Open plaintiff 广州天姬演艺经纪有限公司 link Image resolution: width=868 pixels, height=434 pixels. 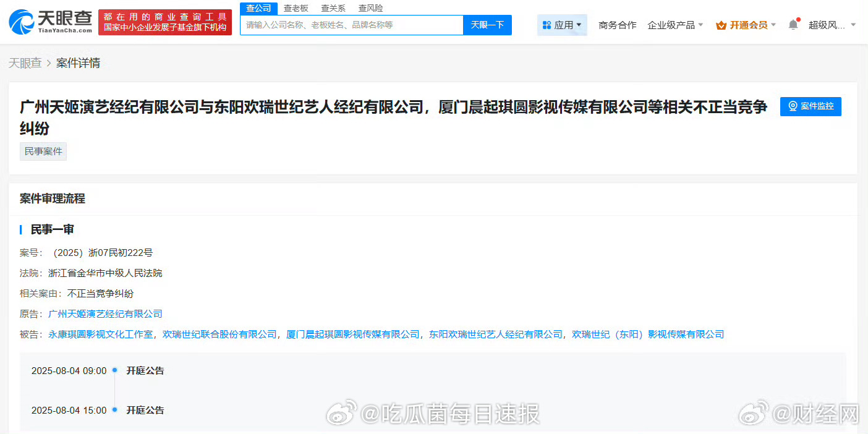[105, 314]
